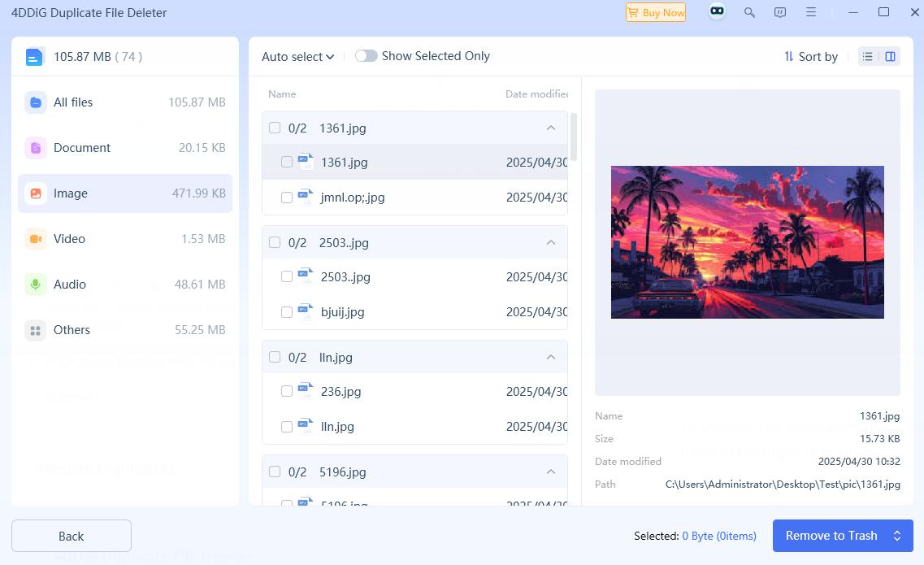Collapse the 2503.jpg duplicate group
The image size is (924, 565).
coord(551,242)
